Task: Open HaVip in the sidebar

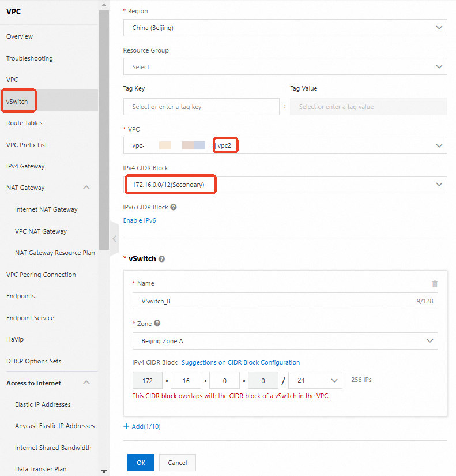Action: pos(15,339)
